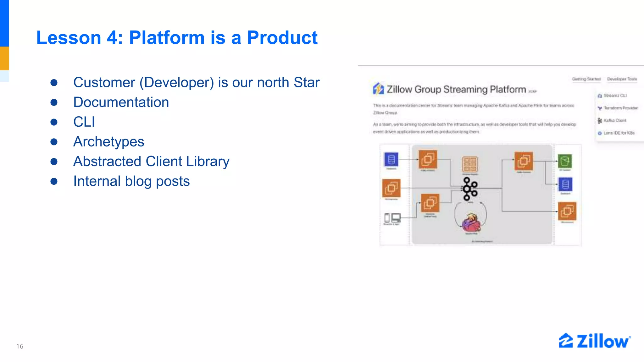Image resolution: width=644 pixels, height=362 pixels.
Task: Click the bullet 'Customer (Developer) is our north Star'
Action: point(197,83)
